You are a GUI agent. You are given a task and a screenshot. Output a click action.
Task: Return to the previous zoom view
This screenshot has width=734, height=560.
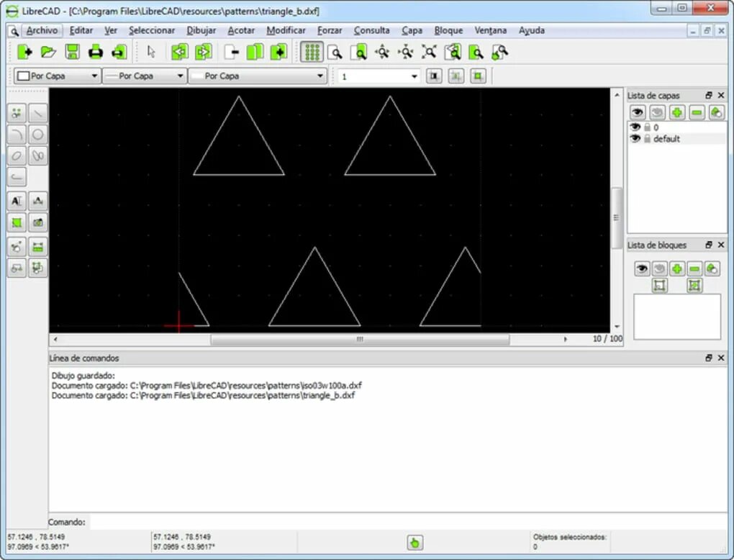click(x=453, y=52)
